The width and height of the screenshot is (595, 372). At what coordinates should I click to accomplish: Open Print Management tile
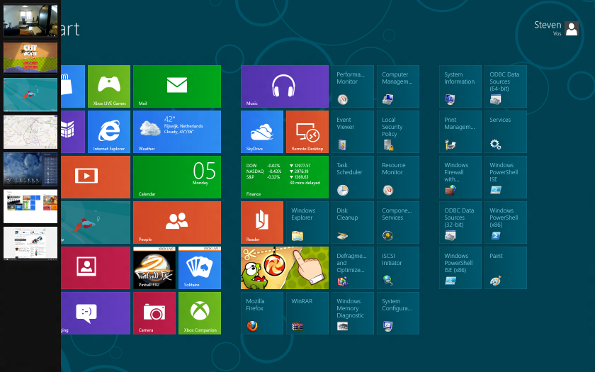pyautogui.click(x=461, y=132)
